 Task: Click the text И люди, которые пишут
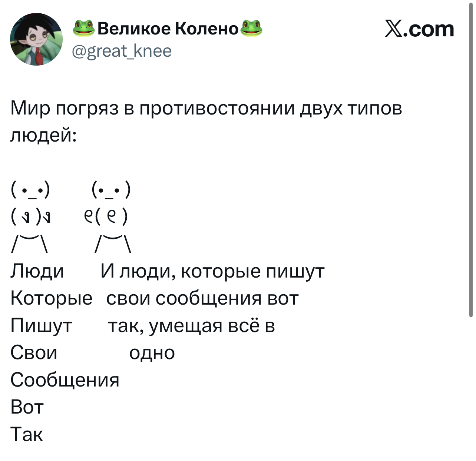(x=212, y=271)
